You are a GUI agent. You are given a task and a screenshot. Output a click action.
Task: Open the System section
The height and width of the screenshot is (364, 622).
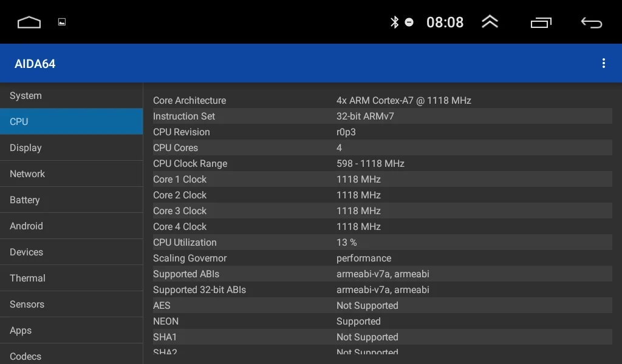pos(72,96)
